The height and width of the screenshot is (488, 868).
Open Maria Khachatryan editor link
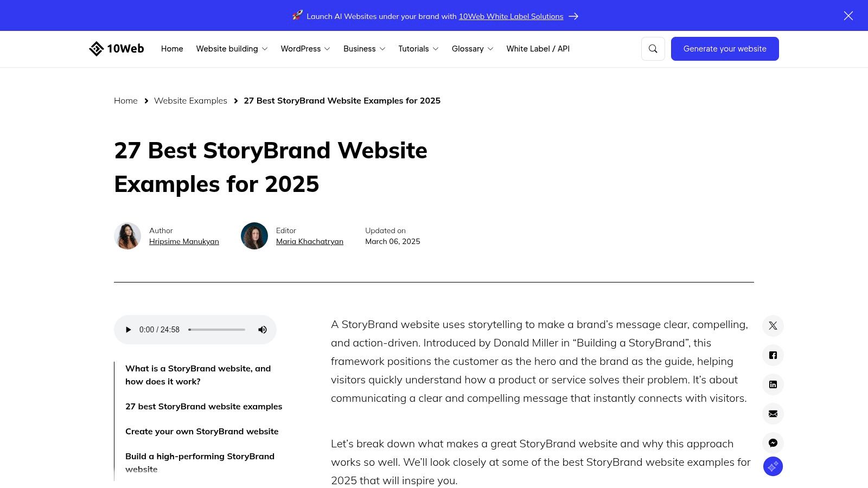(x=310, y=241)
